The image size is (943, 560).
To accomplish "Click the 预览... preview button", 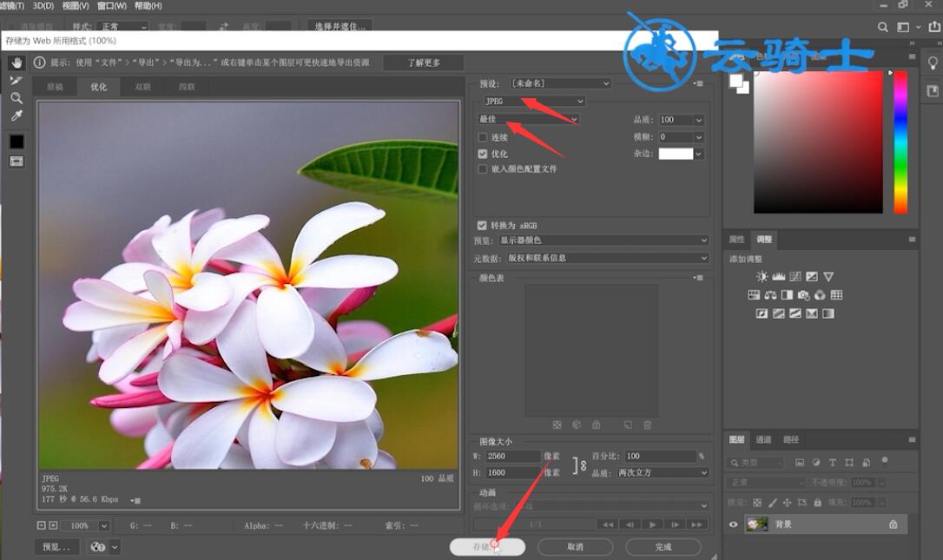I will click(56, 547).
